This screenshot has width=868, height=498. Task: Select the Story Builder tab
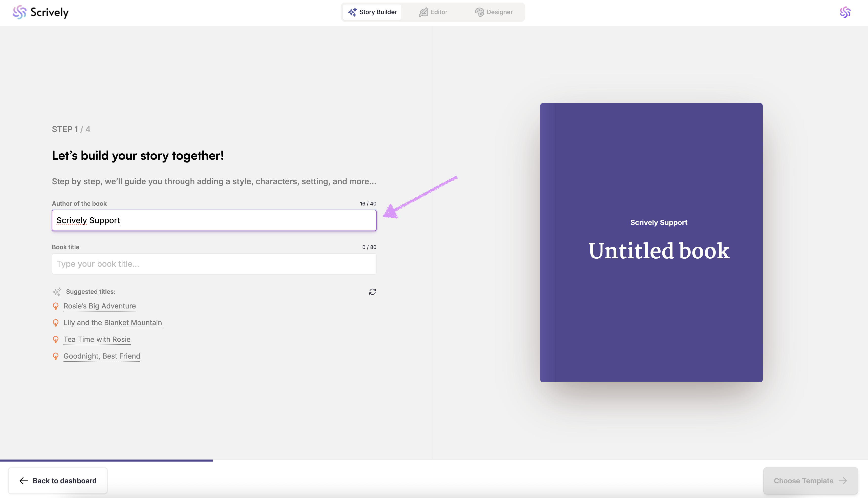[372, 12]
